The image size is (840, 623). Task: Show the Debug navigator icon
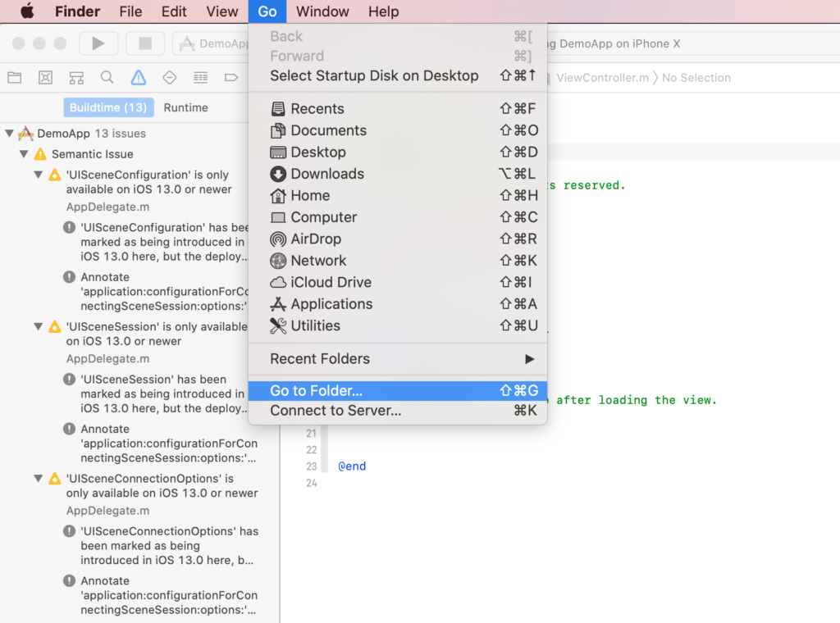coord(200,78)
